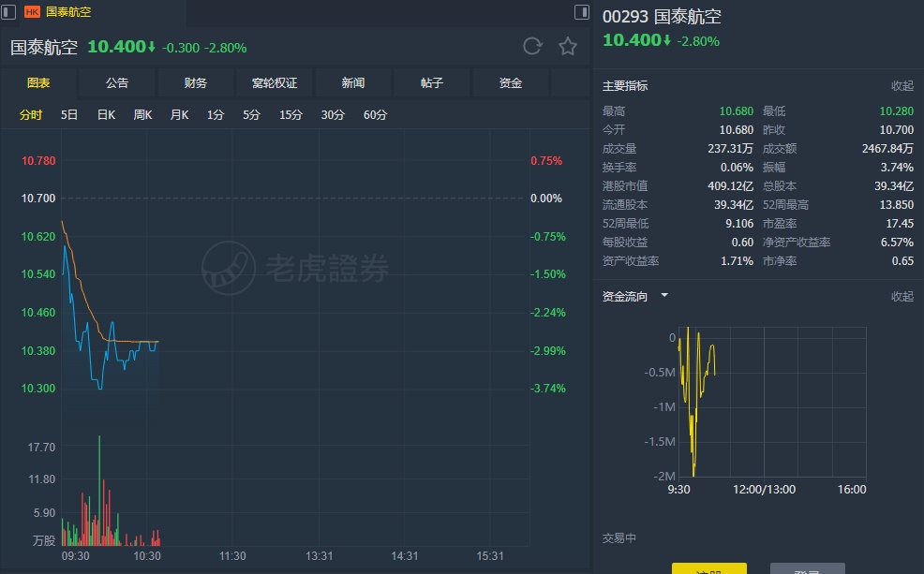Viewport: 924px width, 574px height.
Task: Open the 国泰航空 window tab
Action: (x=68, y=12)
